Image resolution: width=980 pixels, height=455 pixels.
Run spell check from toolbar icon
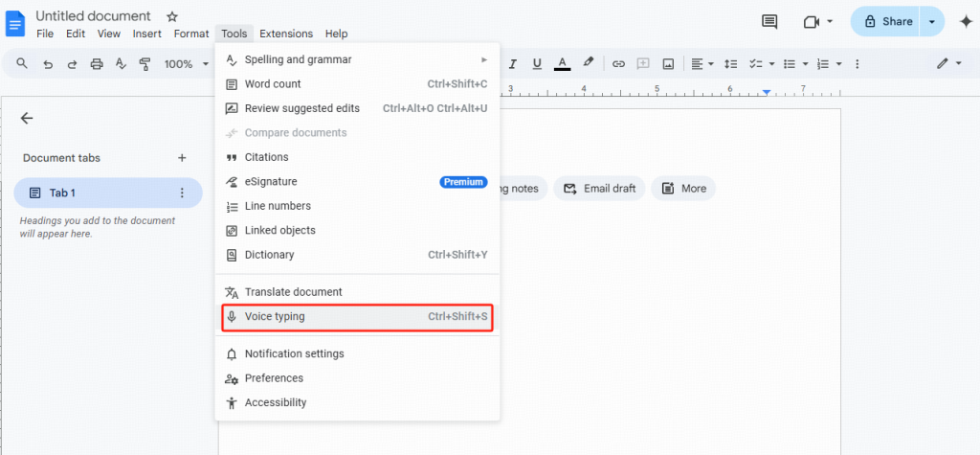click(x=122, y=64)
